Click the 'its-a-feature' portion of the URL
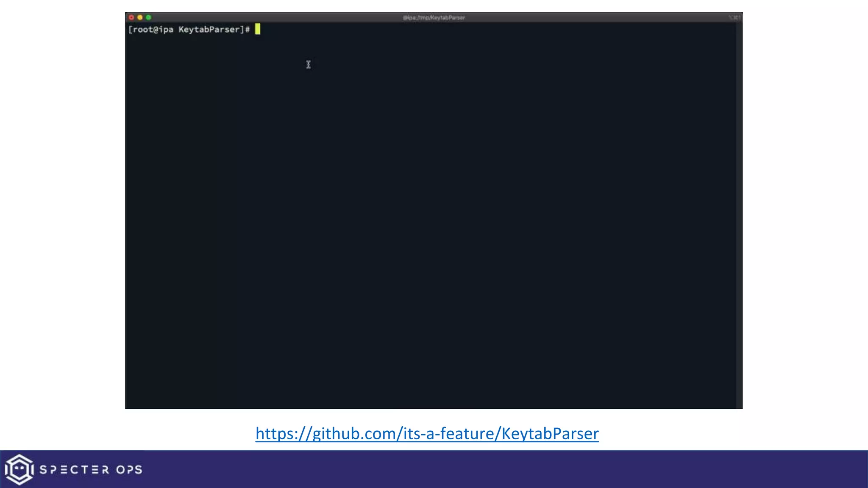Screen dimensions: 868x488 point(449,433)
